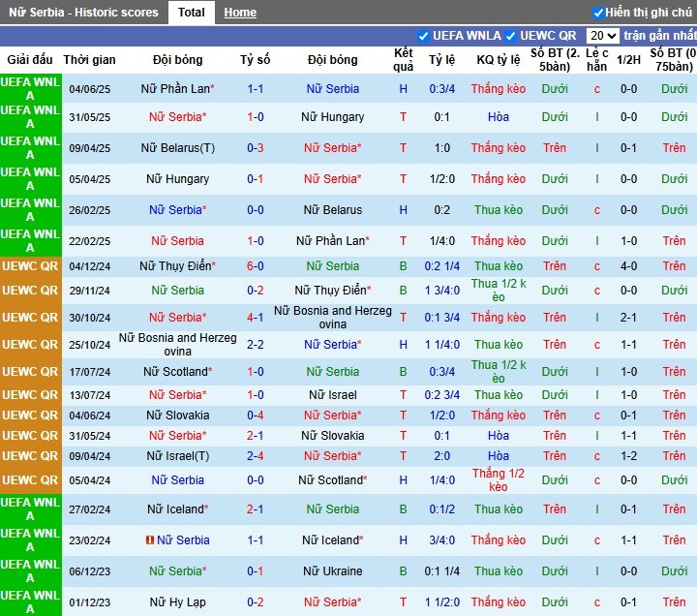
Task: Click Nữ Hy Lạp in 01/12/23 row
Action: pos(177,602)
